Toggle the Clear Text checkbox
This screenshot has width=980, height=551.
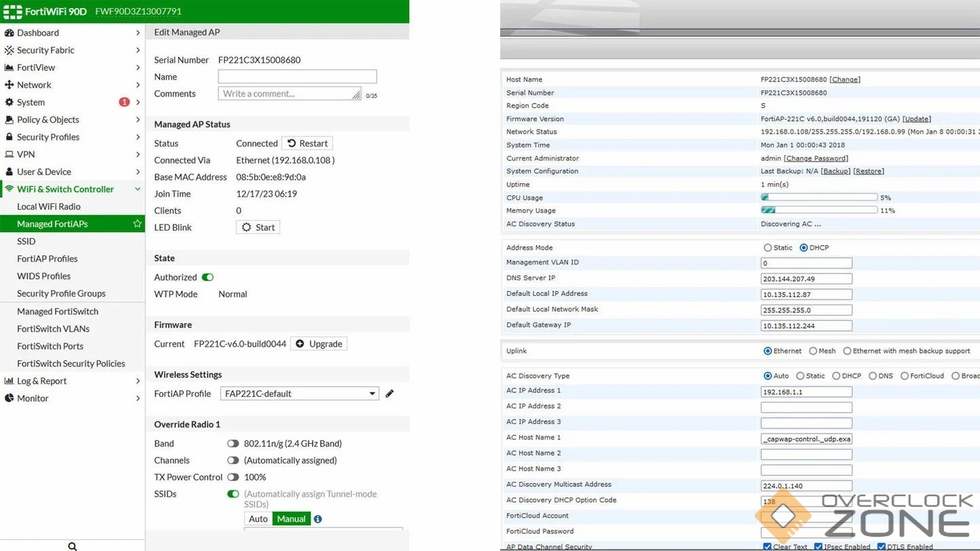click(767, 547)
